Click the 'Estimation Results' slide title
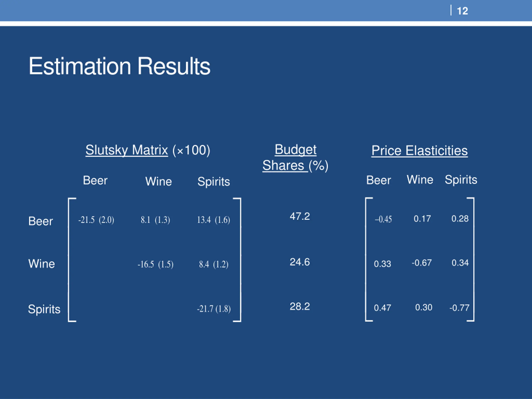532x399 pixels. [119, 66]
